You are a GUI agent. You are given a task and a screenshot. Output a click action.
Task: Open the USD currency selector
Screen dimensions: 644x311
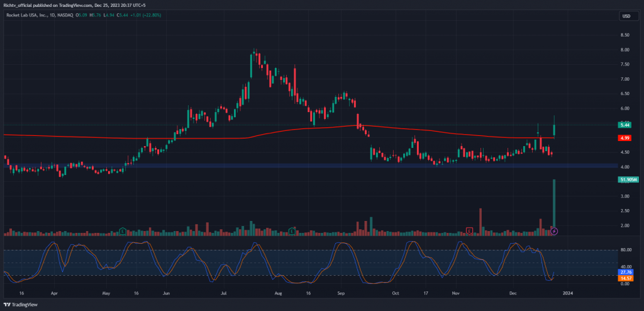[x=626, y=16]
